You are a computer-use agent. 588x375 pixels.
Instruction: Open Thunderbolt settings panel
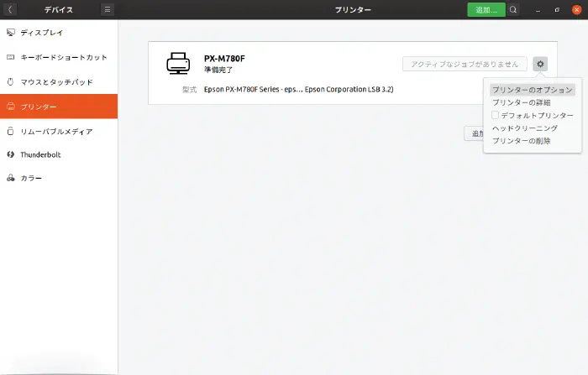click(x=59, y=155)
